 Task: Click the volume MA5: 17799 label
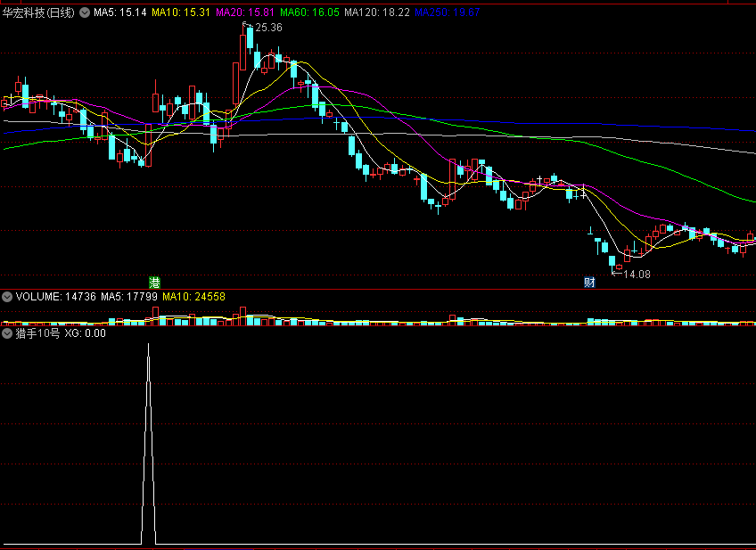[x=129, y=297]
